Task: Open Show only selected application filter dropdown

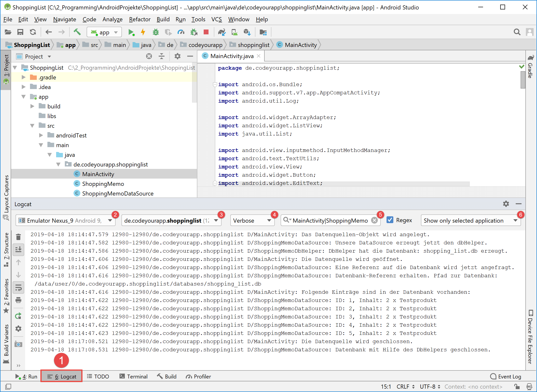Action: pyautogui.click(x=470, y=220)
